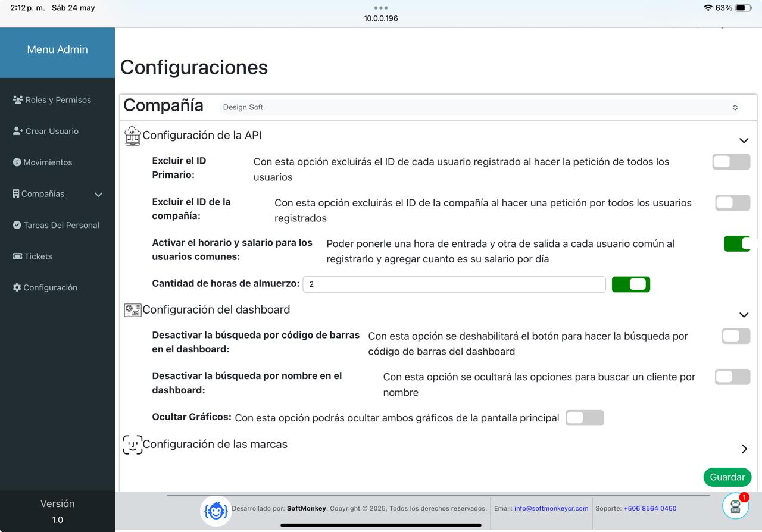Click the face-scan icon beside Configuración de las marcas

tap(133, 445)
